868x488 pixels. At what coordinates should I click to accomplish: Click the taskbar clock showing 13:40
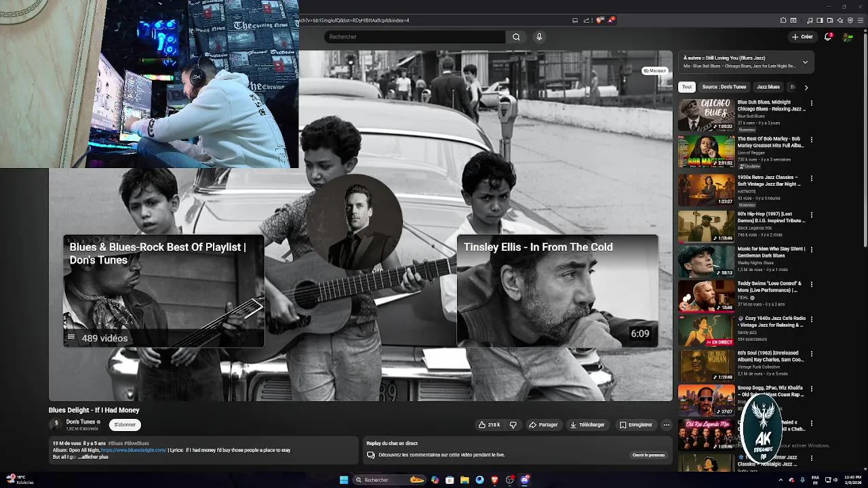pyautogui.click(x=852, y=480)
